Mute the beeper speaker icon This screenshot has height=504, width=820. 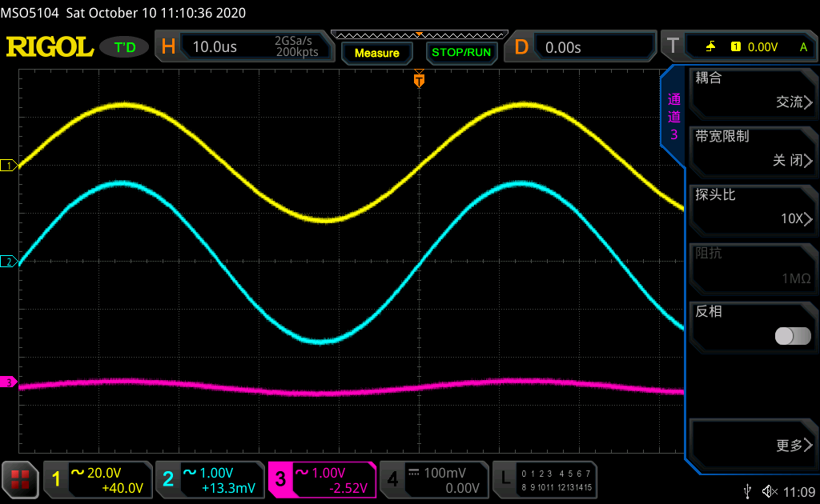[770, 490]
